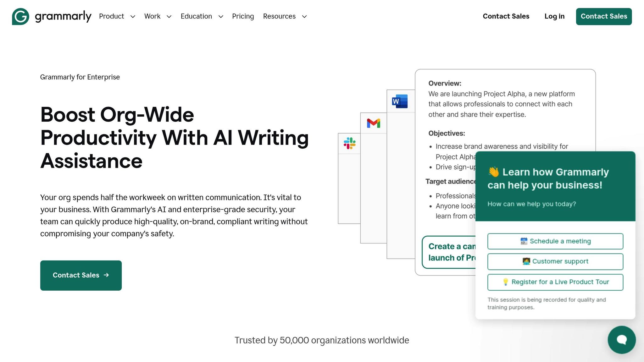
Task: Click the Slack icon
Action: click(349, 143)
